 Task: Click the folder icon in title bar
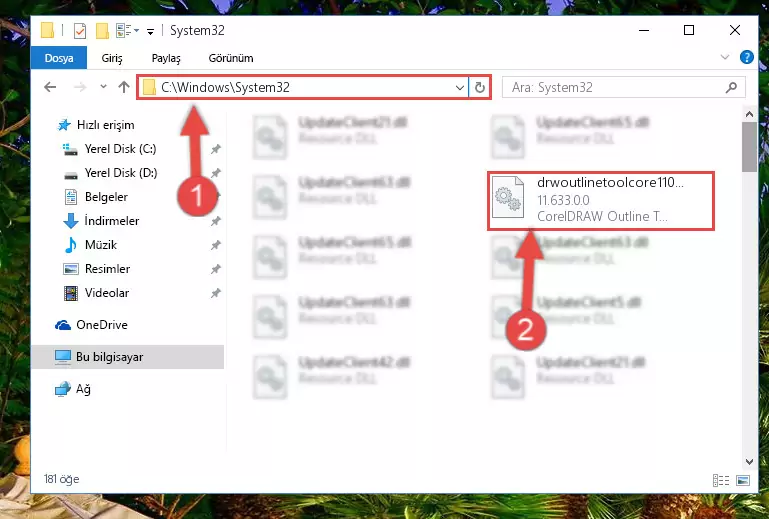pos(48,30)
